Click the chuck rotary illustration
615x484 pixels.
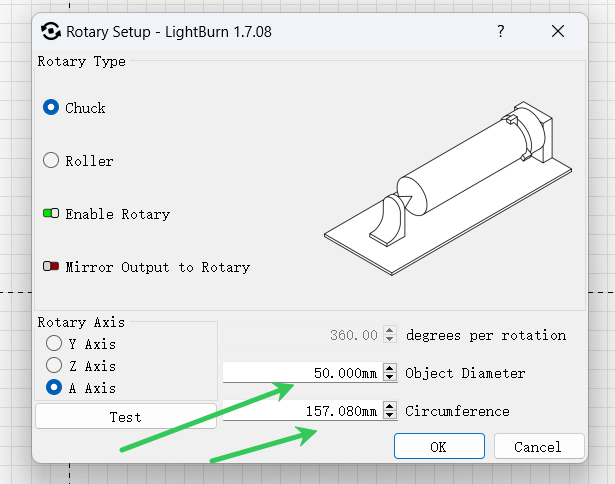click(x=448, y=188)
